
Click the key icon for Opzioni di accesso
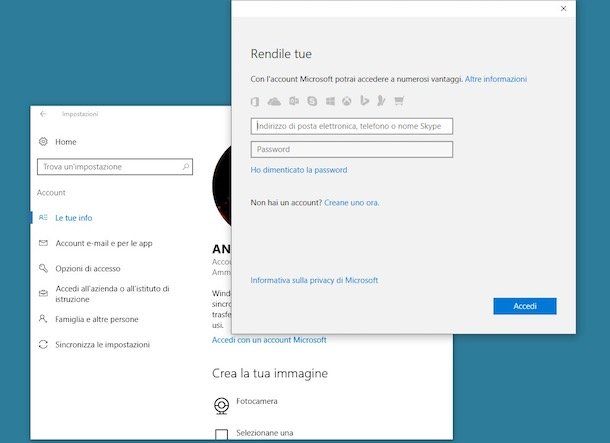pyautogui.click(x=43, y=268)
